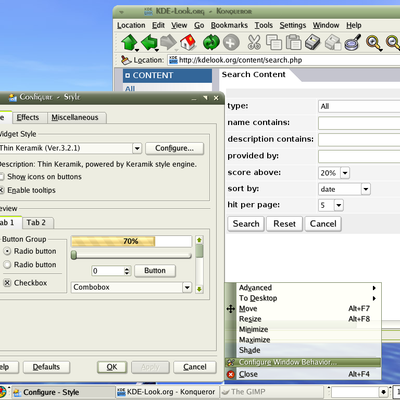Choose Maximize from the window context menu
Image resolution: width=400 pixels, height=400 pixels.
(x=309, y=340)
